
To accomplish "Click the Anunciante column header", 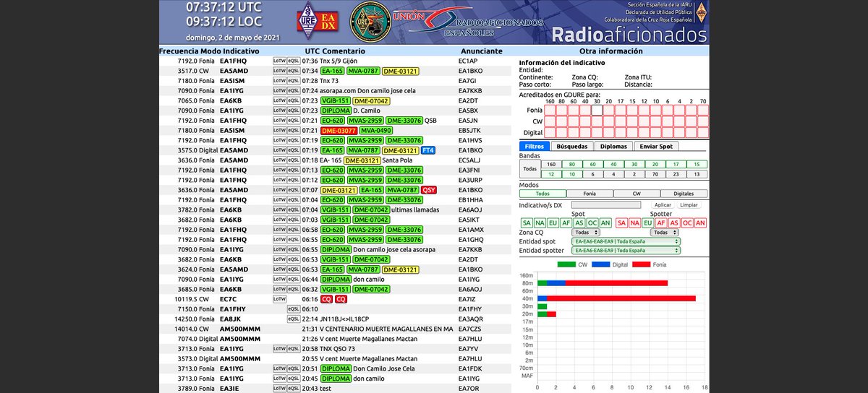I will click(x=481, y=52).
